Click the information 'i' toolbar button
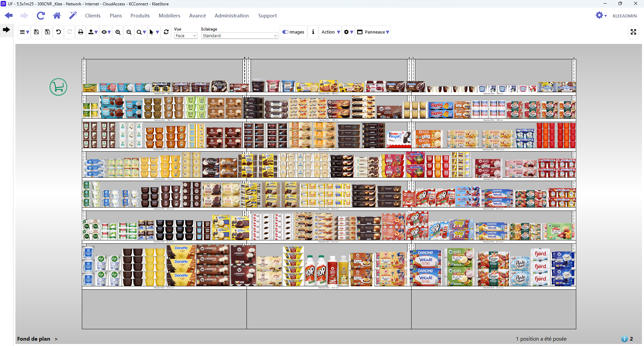Screen dimensions: 644x346 313,32
